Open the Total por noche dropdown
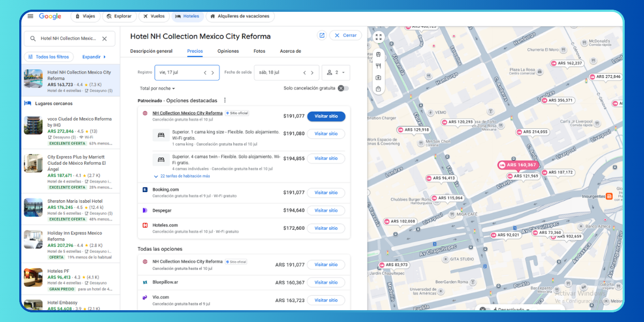This screenshot has width=644, height=322. [x=157, y=89]
